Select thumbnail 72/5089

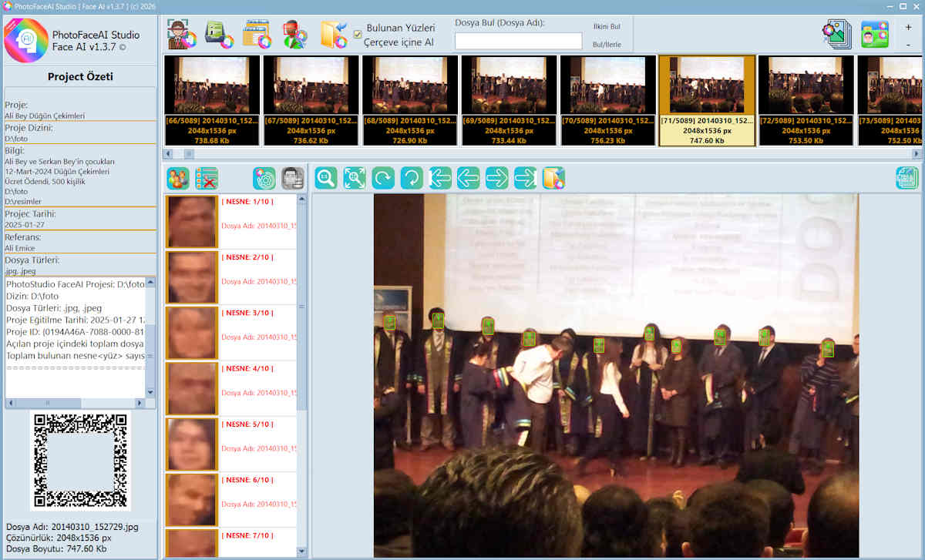pyautogui.click(x=806, y=100)
